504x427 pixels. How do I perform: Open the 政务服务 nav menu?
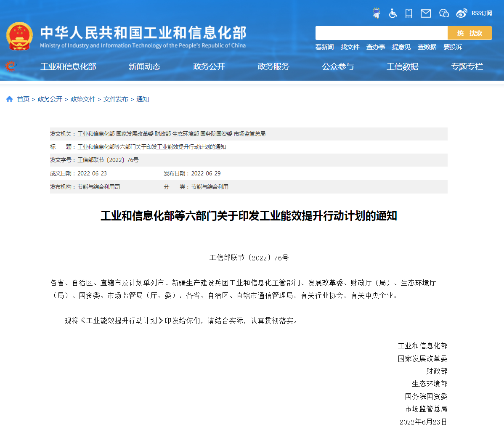click(273, 66)
